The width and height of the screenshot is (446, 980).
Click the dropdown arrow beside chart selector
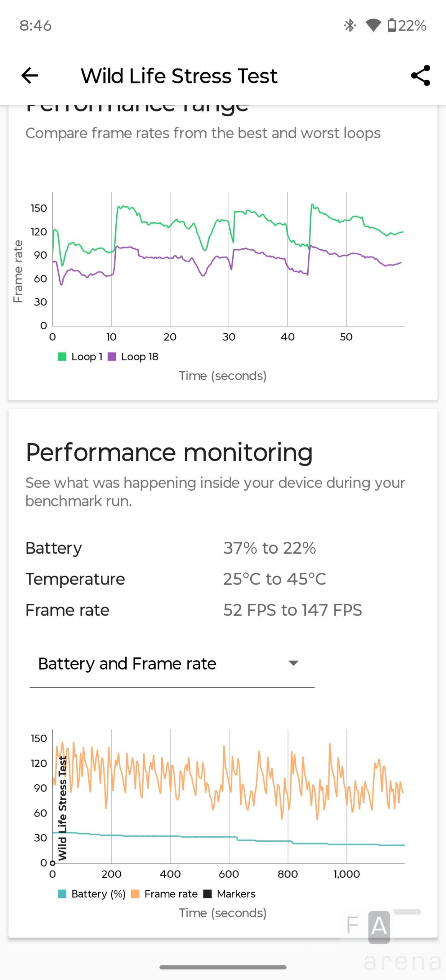294,663
